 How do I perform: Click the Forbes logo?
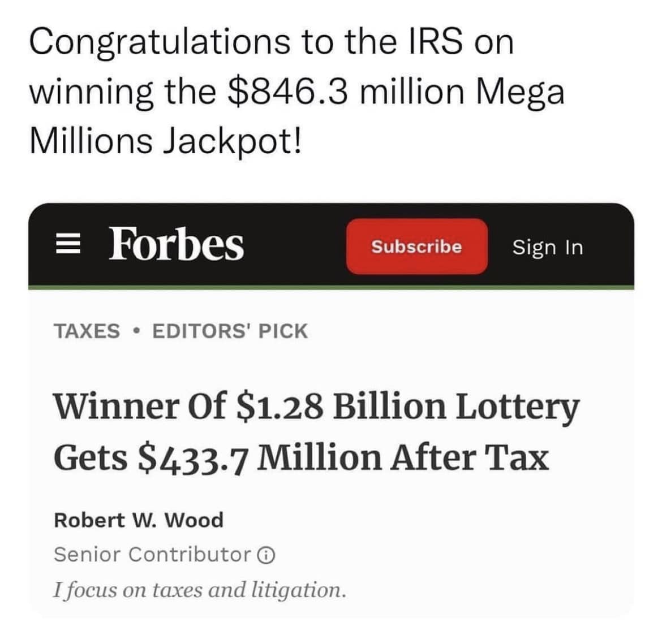click(176, 244)
